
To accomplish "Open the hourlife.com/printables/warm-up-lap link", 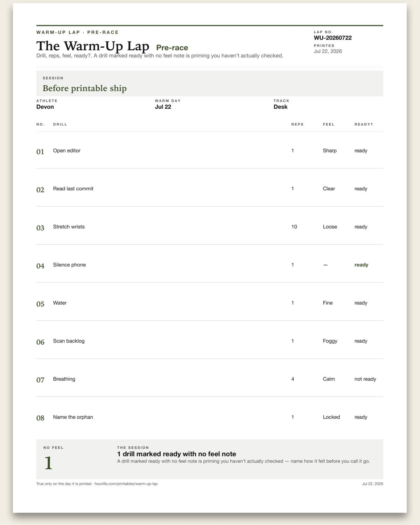I will tap(126, 484).
